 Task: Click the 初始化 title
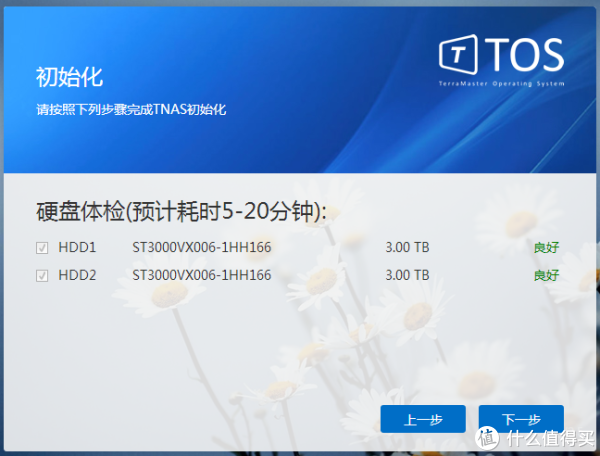[69, 77]
